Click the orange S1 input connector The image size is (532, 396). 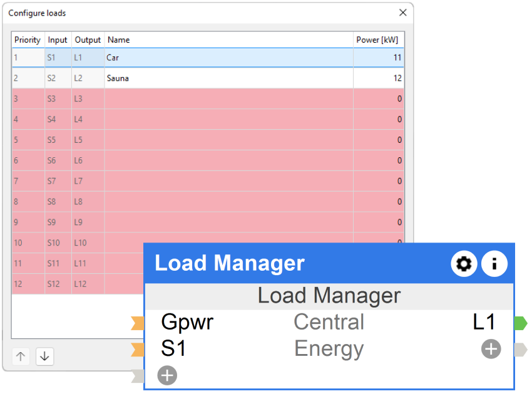pos(138,350)
